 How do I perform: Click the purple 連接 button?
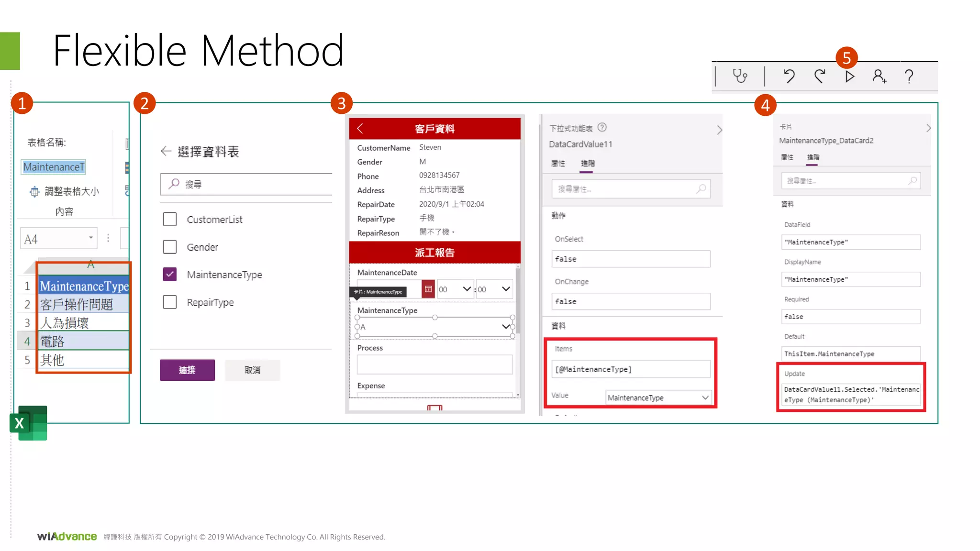click(x=187, y=370)
